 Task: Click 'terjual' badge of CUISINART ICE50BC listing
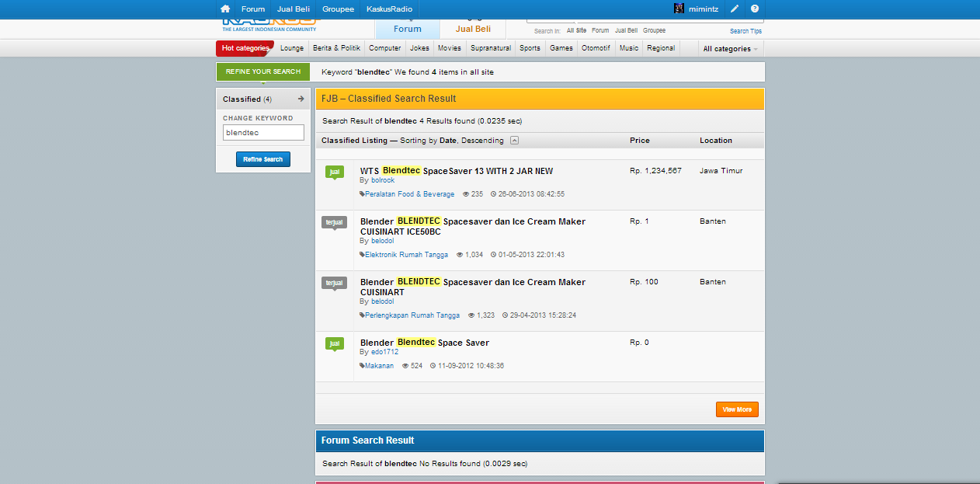coord(335,223)
